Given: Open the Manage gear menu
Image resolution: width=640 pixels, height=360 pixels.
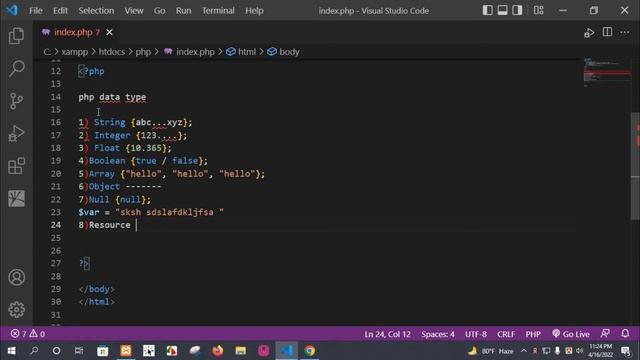Looking at the screenshot, I should click(16, 310).
